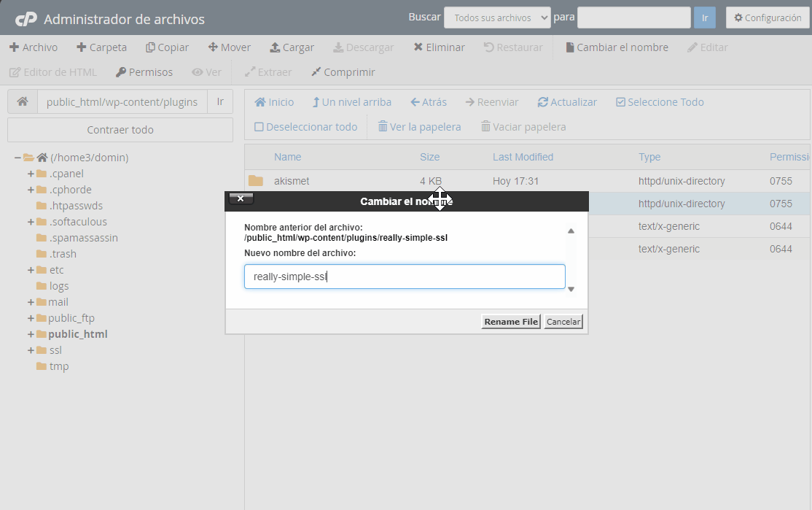812x510 pixels.
Task: Click Seleccione Todo
Action: pyautogui.click(x=660, y=102)
